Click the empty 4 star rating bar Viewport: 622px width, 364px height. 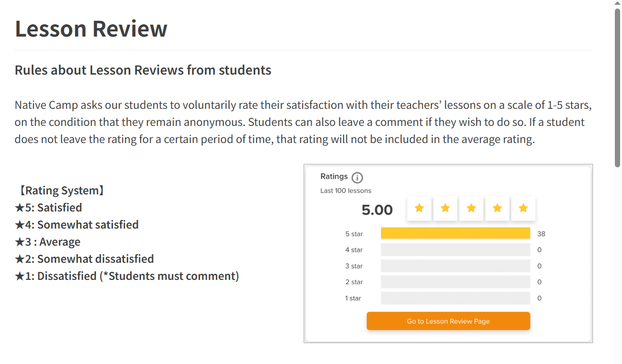click(455, 250)
